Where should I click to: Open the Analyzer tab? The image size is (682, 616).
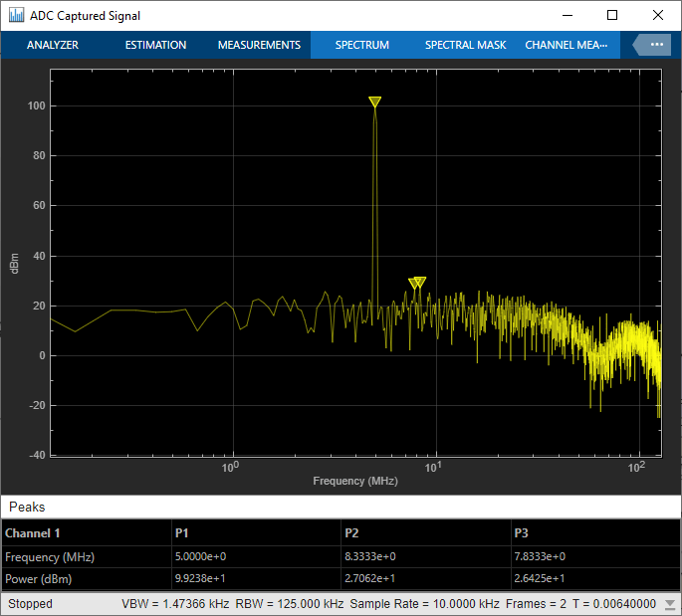(53, 45)
